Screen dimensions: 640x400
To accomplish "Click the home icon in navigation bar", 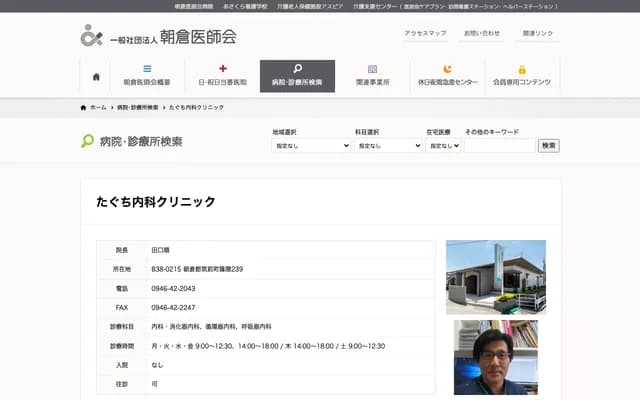I will pos(96,76).
